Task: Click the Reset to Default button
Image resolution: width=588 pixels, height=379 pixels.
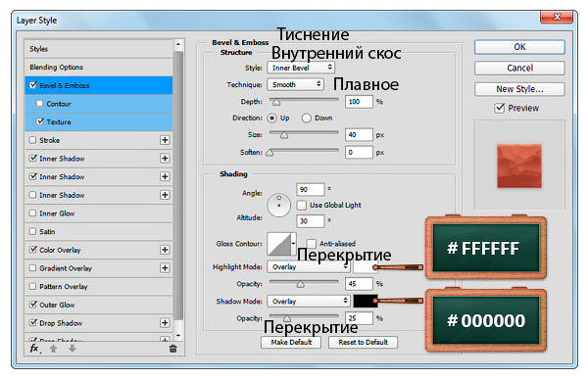Action: coord(363,342)
